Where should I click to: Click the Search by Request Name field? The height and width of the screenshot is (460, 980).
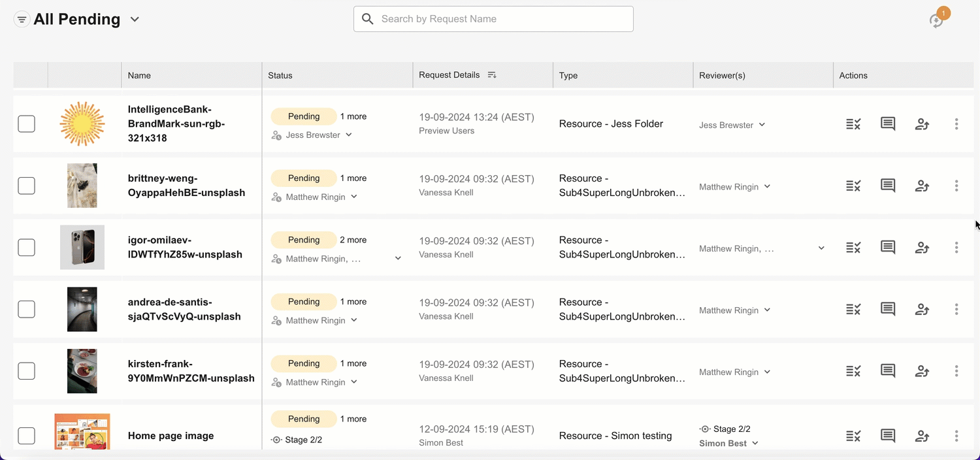click(x=493, y=19)
